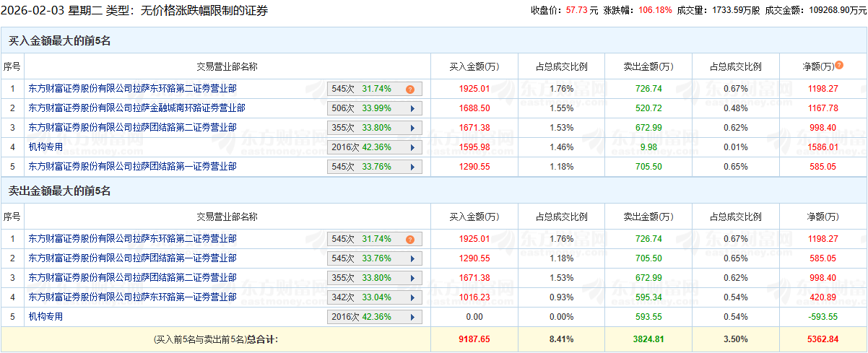Open 机构专用 link in buy table
The width and height of the screenshot is (868, 353).
pyautogui.click(x=45, y=147)
